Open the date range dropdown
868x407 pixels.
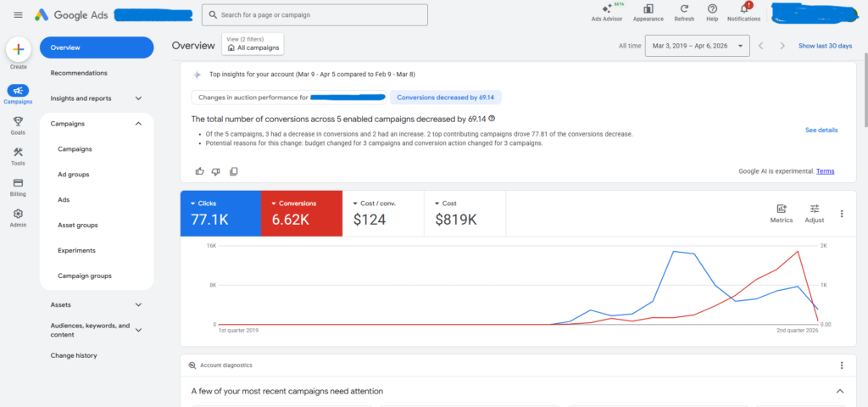click(698, 46)
